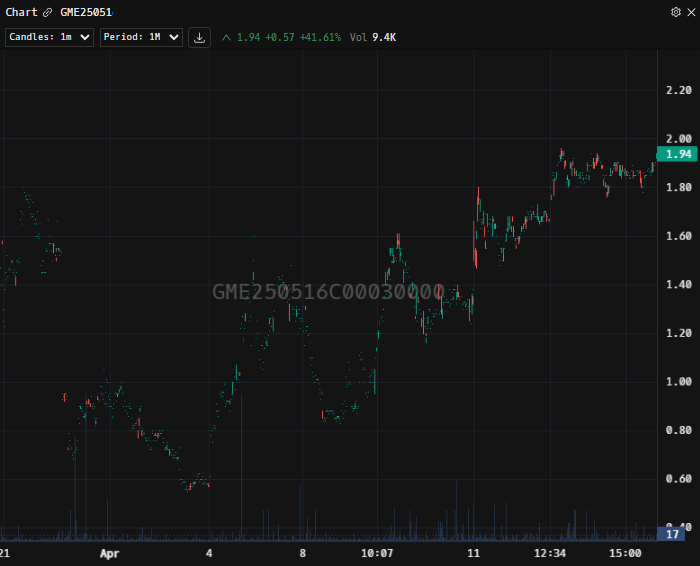Click the 1.60 price axis label
The image size is (700, 566).
[679, 236]
